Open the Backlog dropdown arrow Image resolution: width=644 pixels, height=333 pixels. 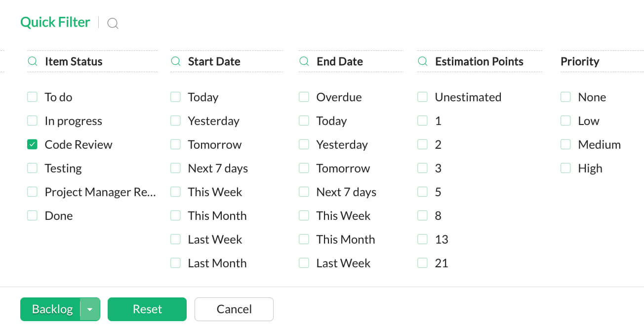[x=90, y=309]
